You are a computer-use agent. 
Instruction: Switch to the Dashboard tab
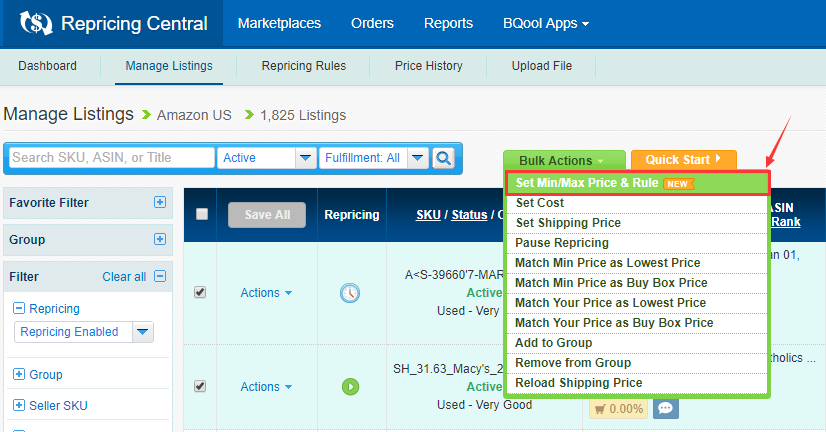coord(47,66)
